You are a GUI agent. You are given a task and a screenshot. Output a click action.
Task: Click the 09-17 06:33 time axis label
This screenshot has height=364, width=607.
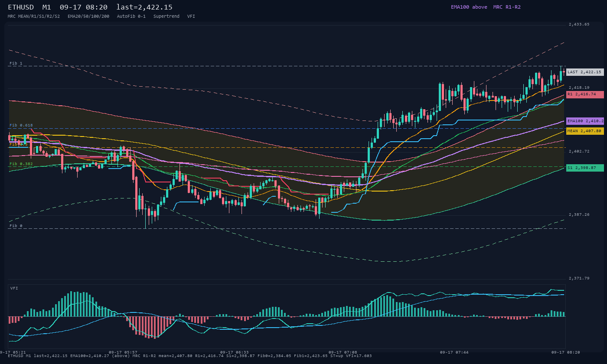click(235, 352)
